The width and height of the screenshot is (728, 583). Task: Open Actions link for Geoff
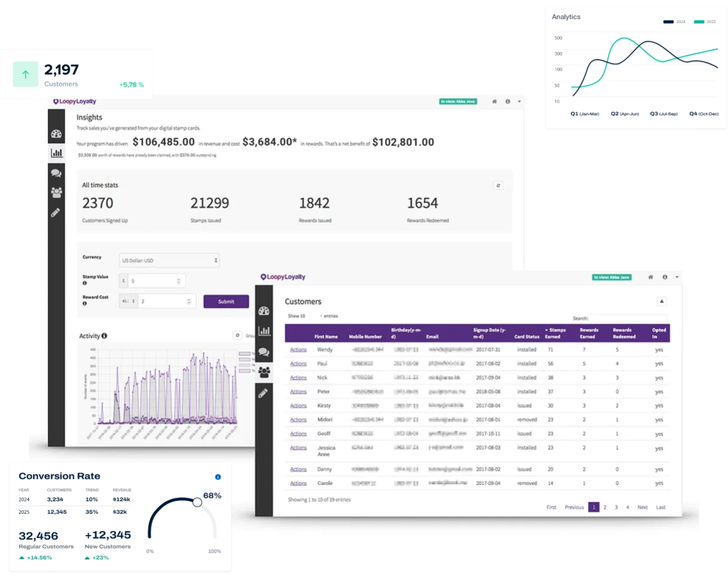pyautogui.click(x=298, y=434)
